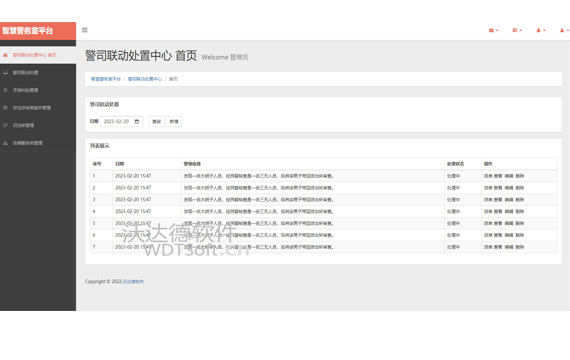
Task: Click 派单 in row 7
Action: (x=488, y=247)
